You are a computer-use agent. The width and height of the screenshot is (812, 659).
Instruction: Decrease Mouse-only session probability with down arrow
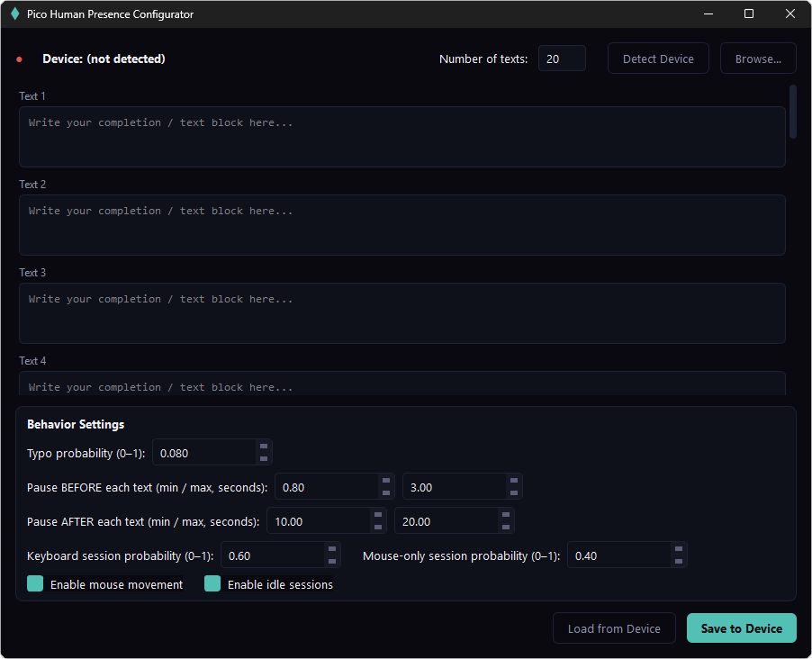(679, 561)
